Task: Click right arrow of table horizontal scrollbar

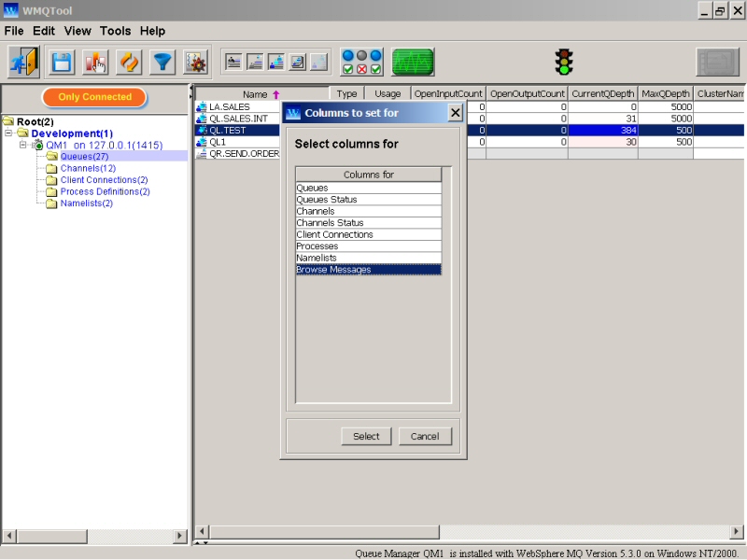Action: [736, 531]
